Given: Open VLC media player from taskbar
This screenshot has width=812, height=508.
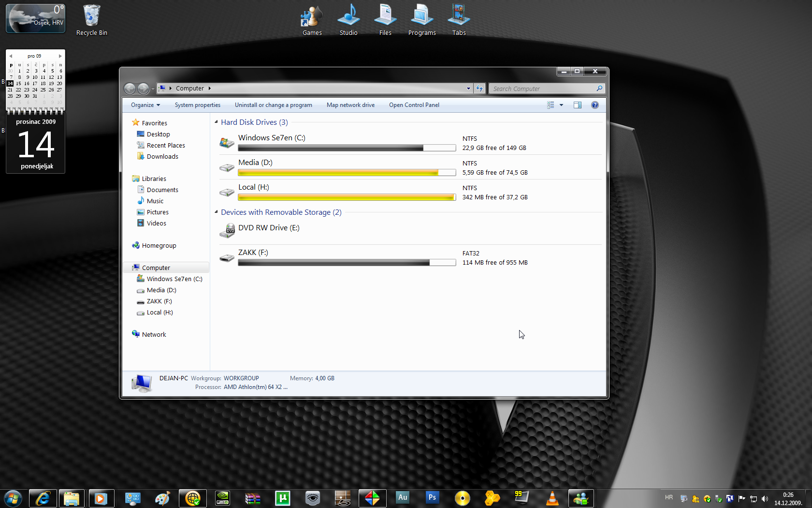Looking at the screenshot, I should (552, 498).
